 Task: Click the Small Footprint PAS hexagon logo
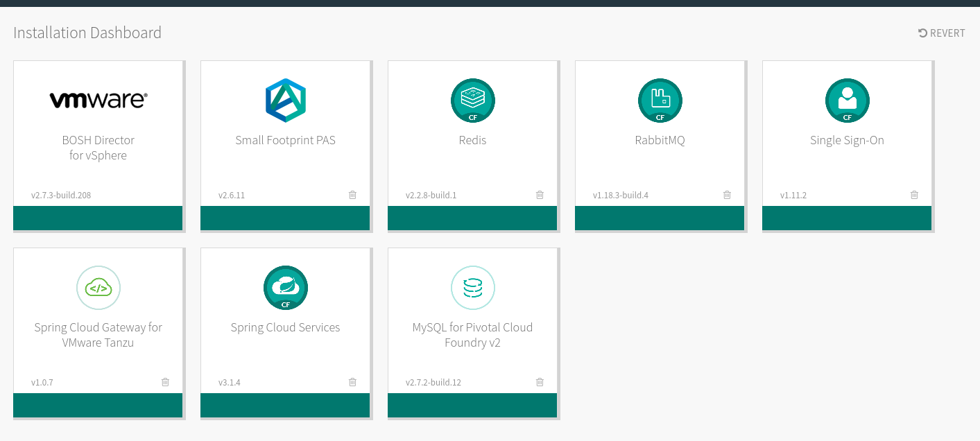click(285, 101)
